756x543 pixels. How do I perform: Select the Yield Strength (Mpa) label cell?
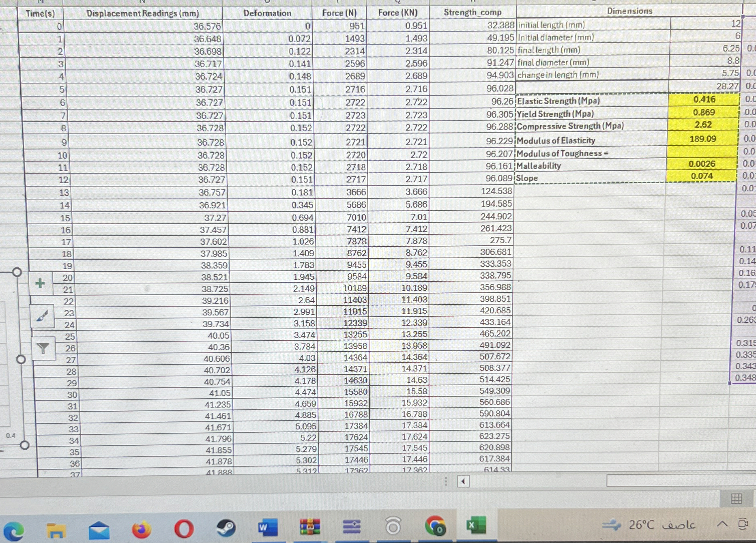[591, 114]
